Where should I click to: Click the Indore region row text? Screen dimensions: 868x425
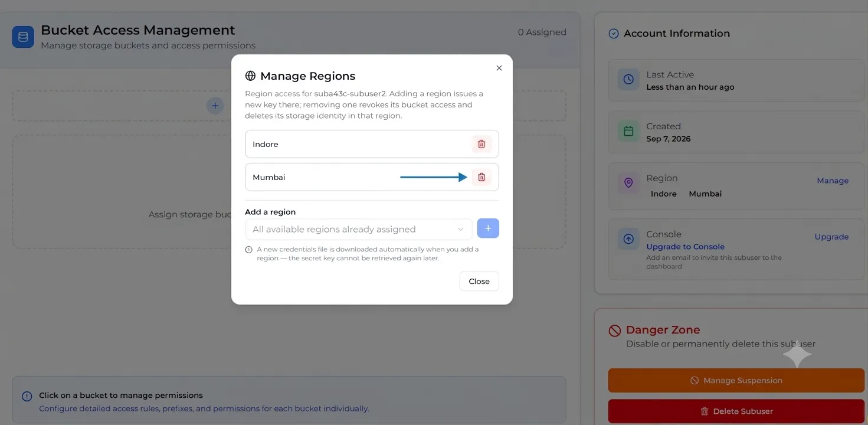click(x=266, y=144)
